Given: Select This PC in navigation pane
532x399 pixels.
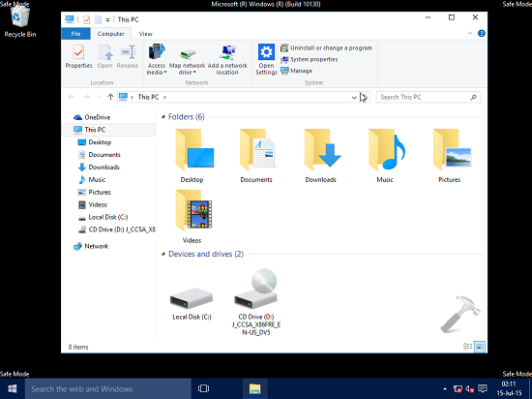Looking at the screenshot, I should (x=108, y=130).
